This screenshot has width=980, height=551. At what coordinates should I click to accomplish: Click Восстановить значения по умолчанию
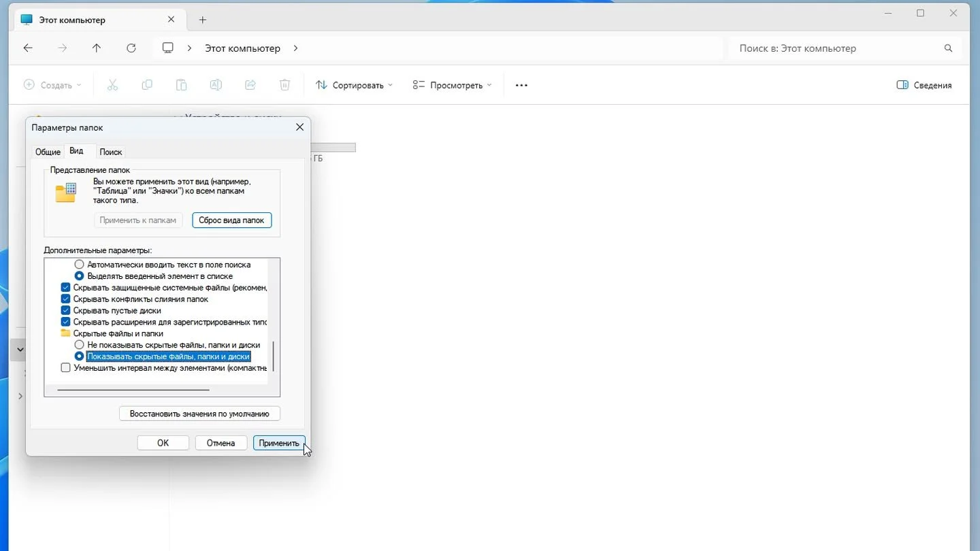tap(199, 414)
